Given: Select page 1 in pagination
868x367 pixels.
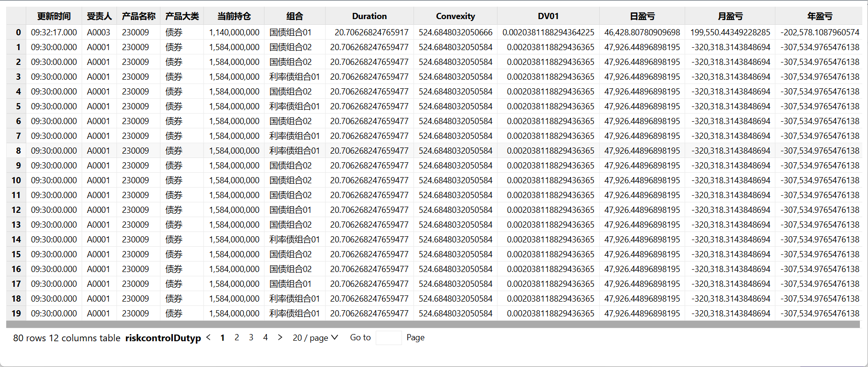Looking at the screenshot, I should point(222,337).
